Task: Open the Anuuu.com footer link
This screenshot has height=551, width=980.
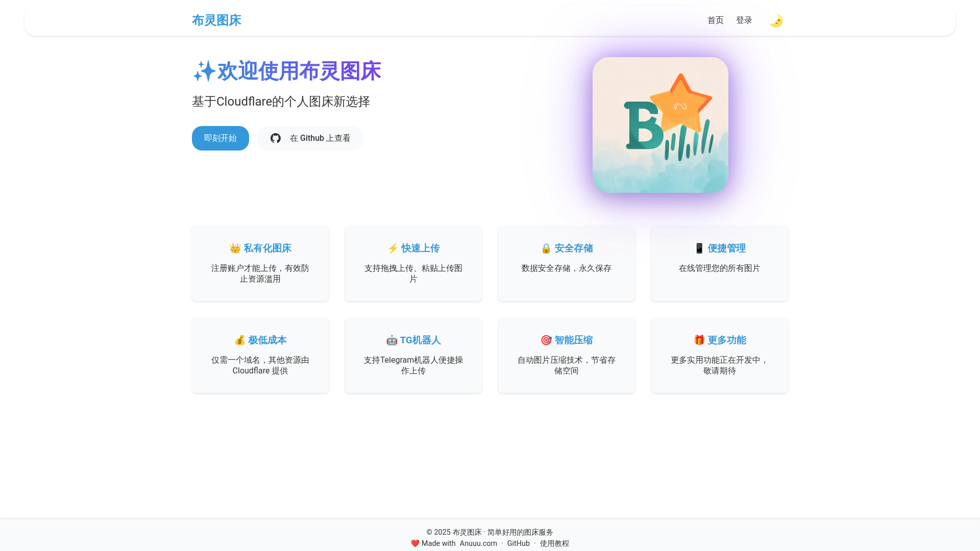Action: click(478, 543)
